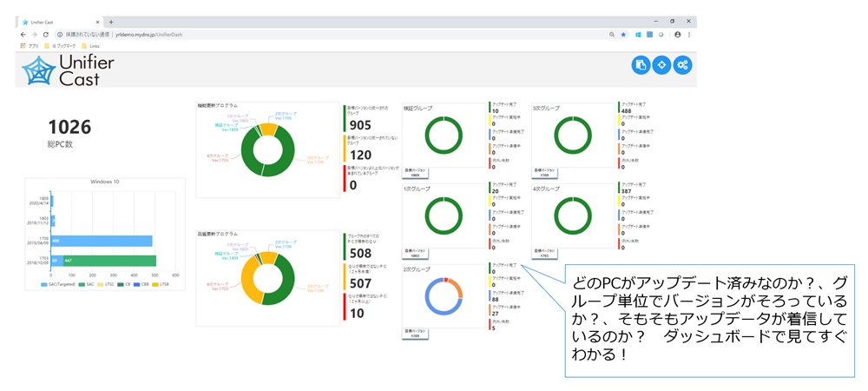Click the 1次グループ target version 1803 box
868x391 pixels.
pos(415,253)
